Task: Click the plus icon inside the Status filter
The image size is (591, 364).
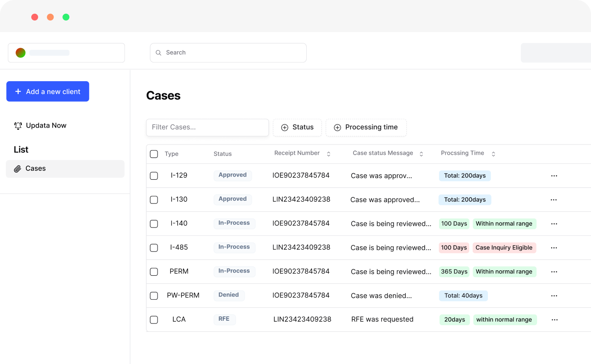Action: [x=284, y=128]
